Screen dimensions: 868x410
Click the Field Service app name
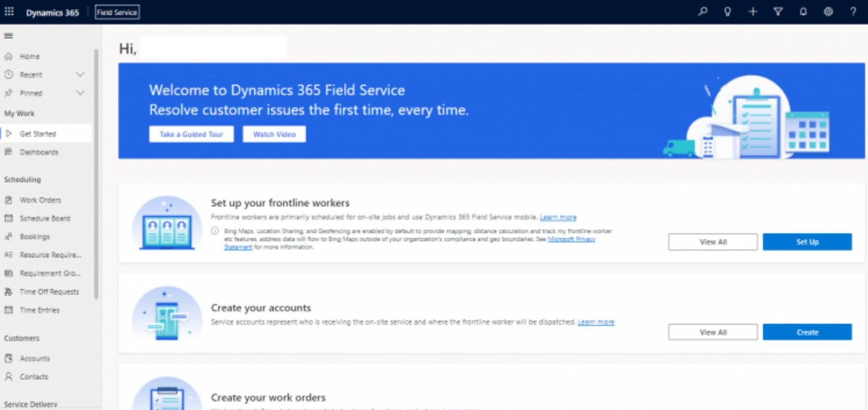tap(117, 12)
